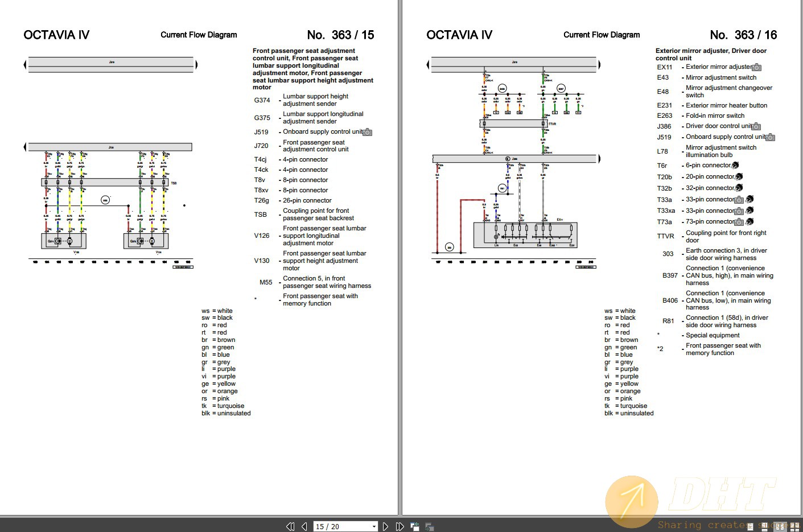Select B397 convenience CAN bus high entry
The width and height of the screenshot is (803, 532).
tap(718, 275)
